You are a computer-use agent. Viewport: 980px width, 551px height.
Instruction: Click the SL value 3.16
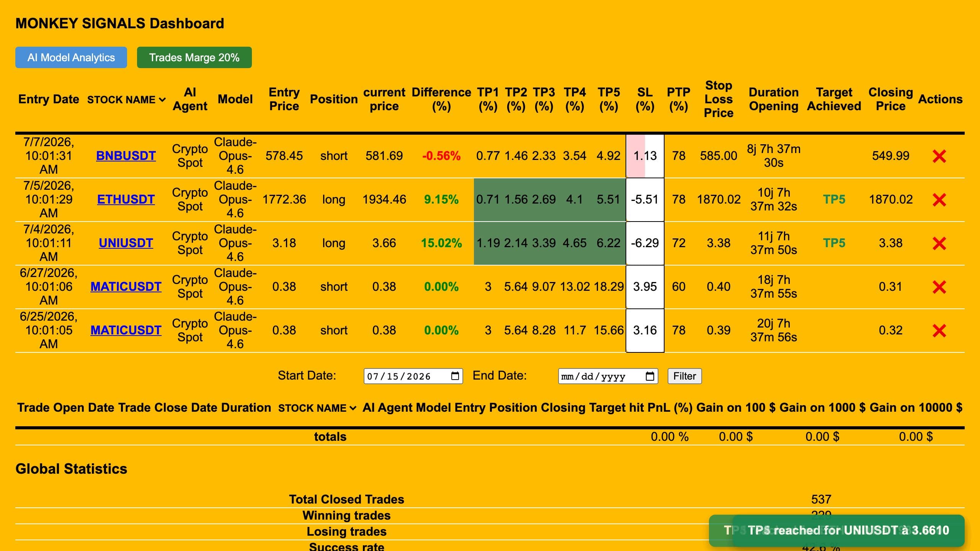coord(645,330)
